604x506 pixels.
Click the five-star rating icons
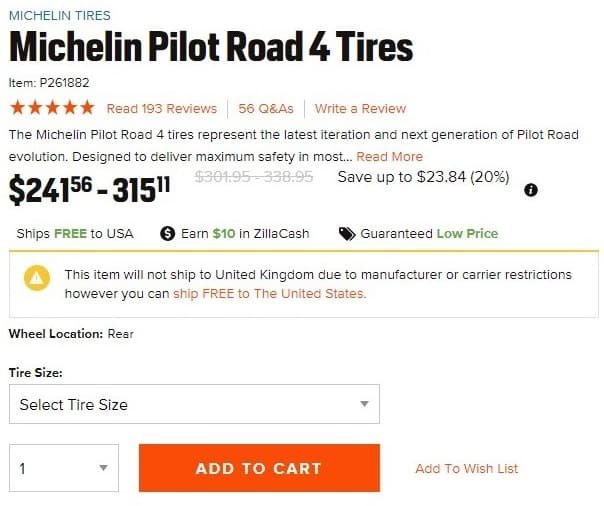coord(53,108)
